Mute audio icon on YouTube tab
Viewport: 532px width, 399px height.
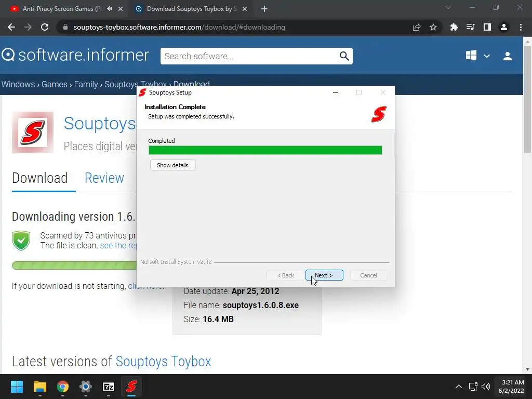(109, 9)
